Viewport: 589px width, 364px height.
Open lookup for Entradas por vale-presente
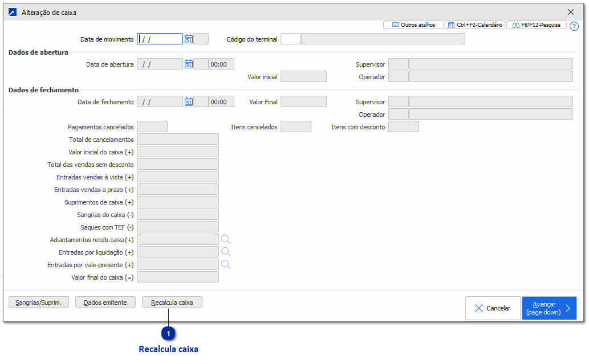tap(226, 264)
